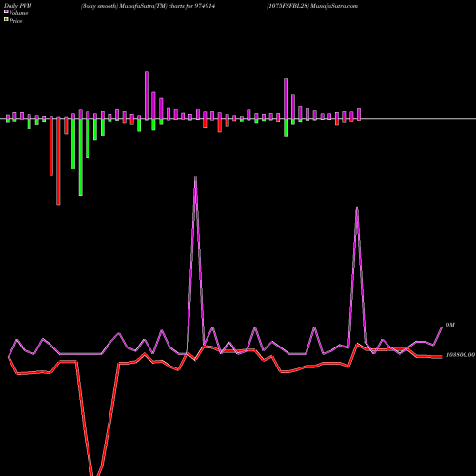Click the tallest magenta volume line peak
This screenshot has width=476, height=476.
tap(195, 178)
